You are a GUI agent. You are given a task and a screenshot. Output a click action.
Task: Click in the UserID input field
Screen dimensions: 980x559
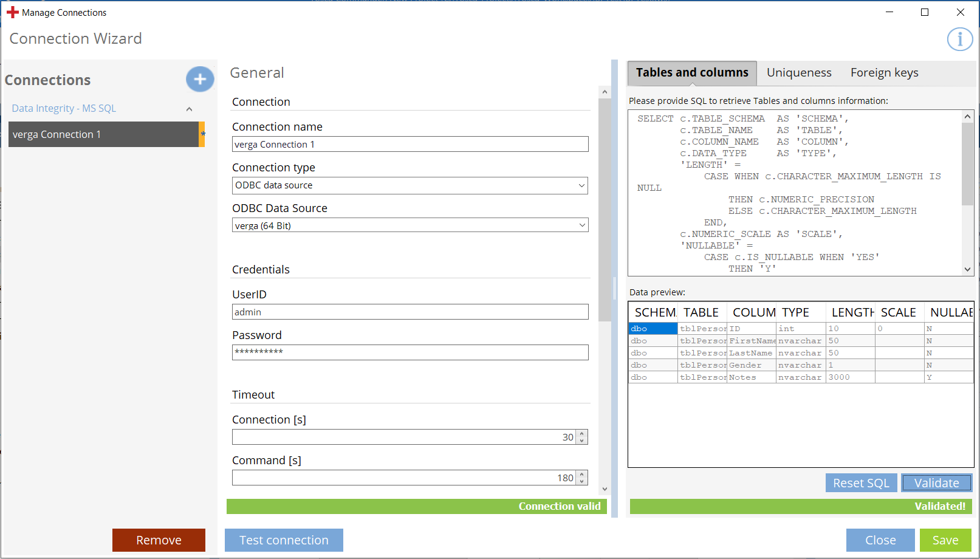(x=410, y=312)
